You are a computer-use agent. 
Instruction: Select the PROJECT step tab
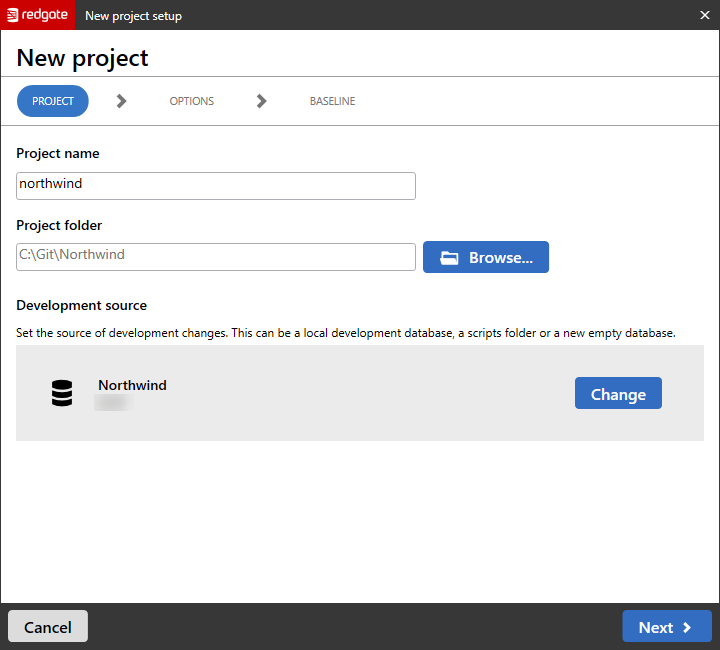53,101
